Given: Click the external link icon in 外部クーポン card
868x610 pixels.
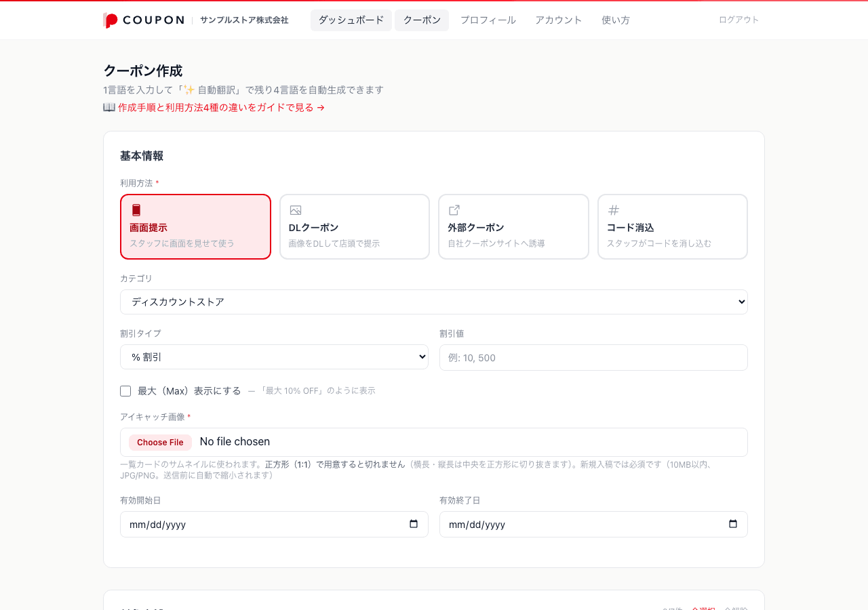Looking at the screenshot, I should (x=454, y=210).
